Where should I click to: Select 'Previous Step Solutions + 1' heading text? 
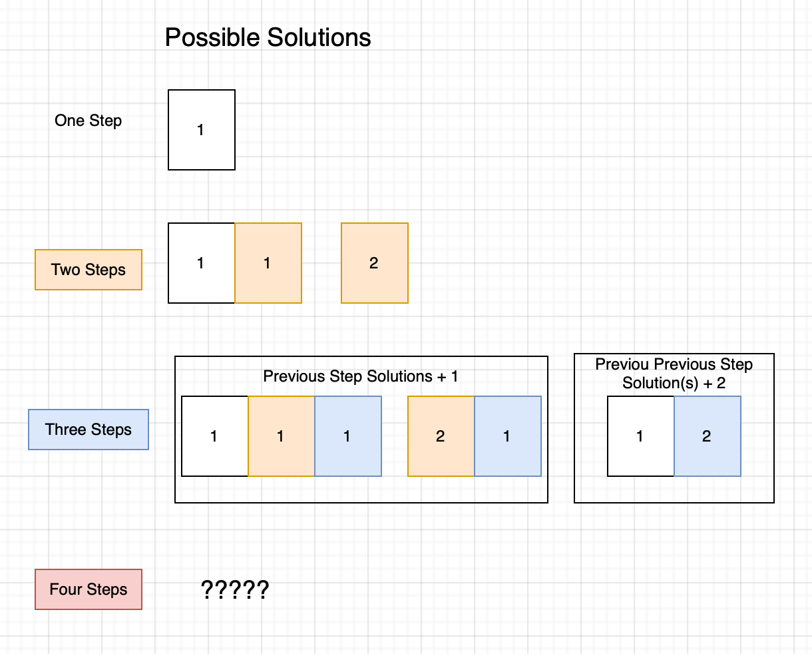361,376
